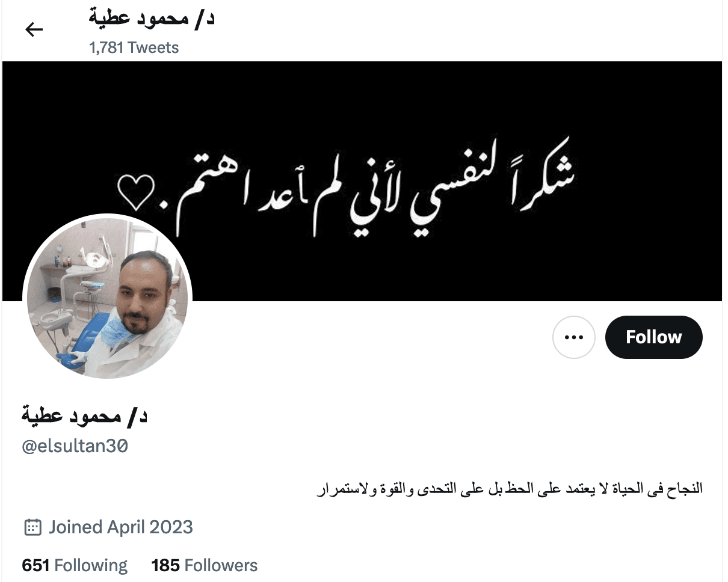Viewport: 728px width, 582px height.
Task: Click the calendar icon beside Joined date
Action: pyautogui.click(x=32, y=527)
